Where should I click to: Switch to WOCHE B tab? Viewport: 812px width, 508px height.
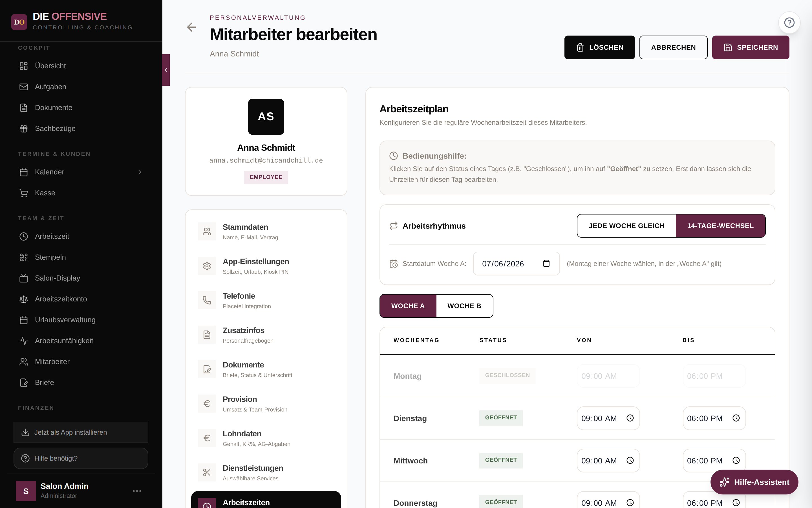click(x=464, y=306)
